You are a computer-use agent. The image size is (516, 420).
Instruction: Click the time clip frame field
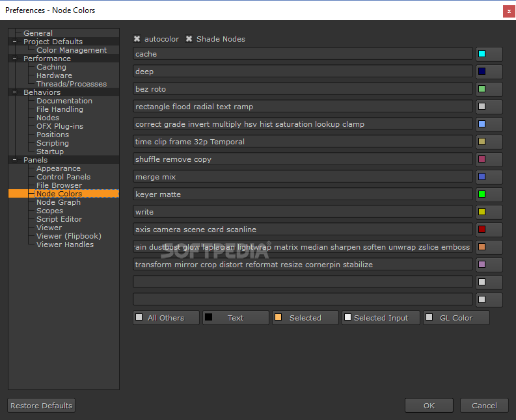(303, 142)
